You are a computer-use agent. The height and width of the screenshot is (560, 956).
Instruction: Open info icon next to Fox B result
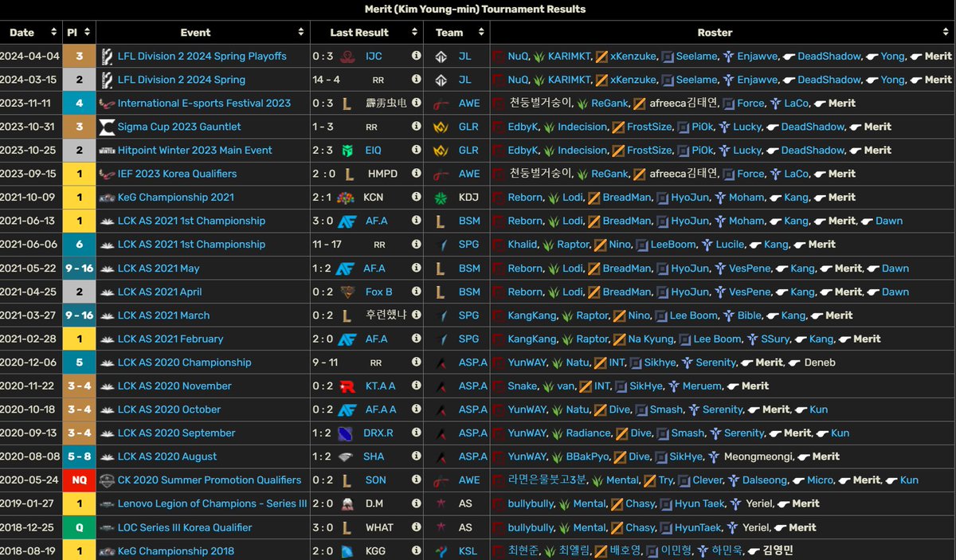(416, 292)
